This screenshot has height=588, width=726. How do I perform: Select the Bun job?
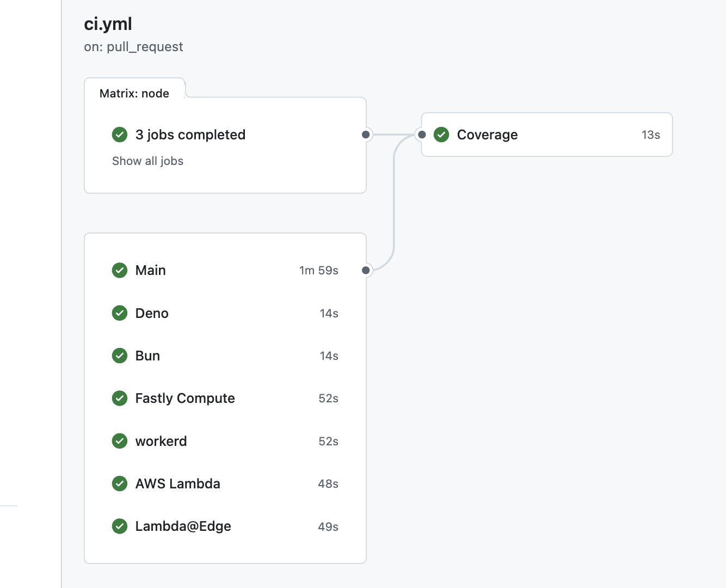(147, 356)
